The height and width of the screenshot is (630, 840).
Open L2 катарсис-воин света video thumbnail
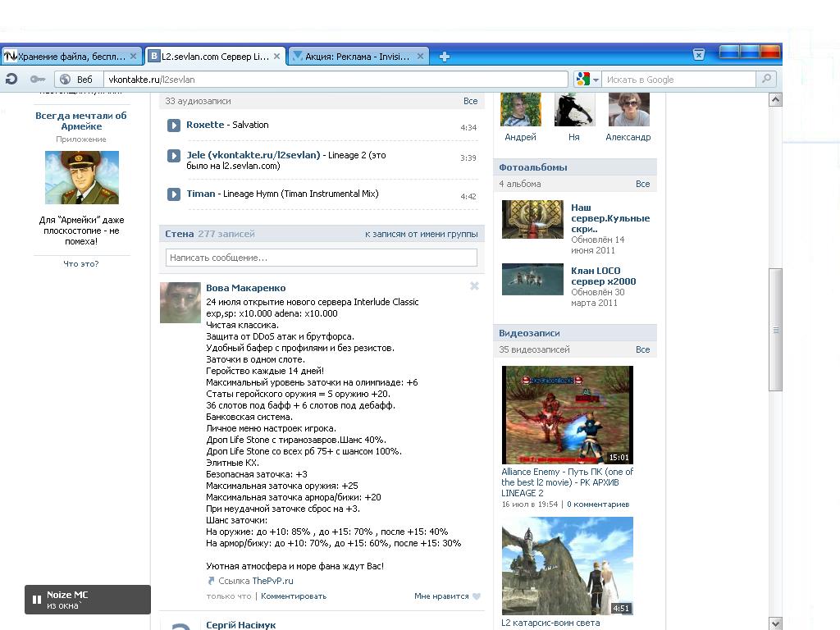coord(568,566)
